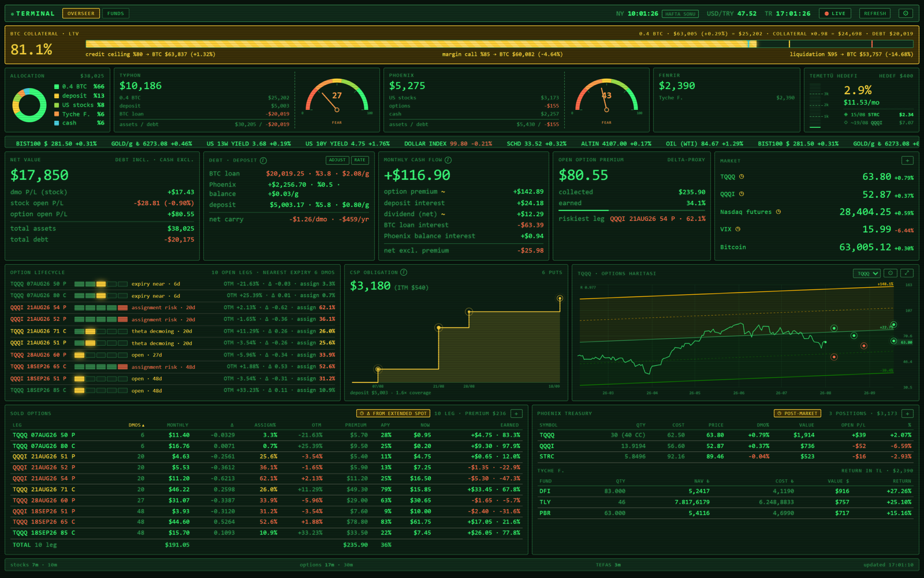Toggle the LIVE indicator button
Viewport: 924px width, 578px height.
(x=835, y=13)
